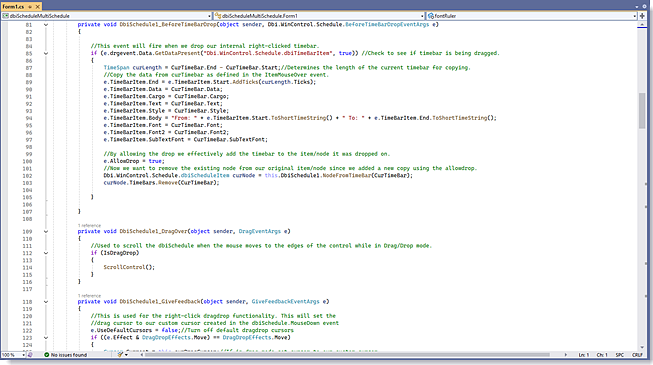Click curNode.TimeBars.Remove on line 103
Image resolution: width=653 pixels, height=365 pixels.
140,182
